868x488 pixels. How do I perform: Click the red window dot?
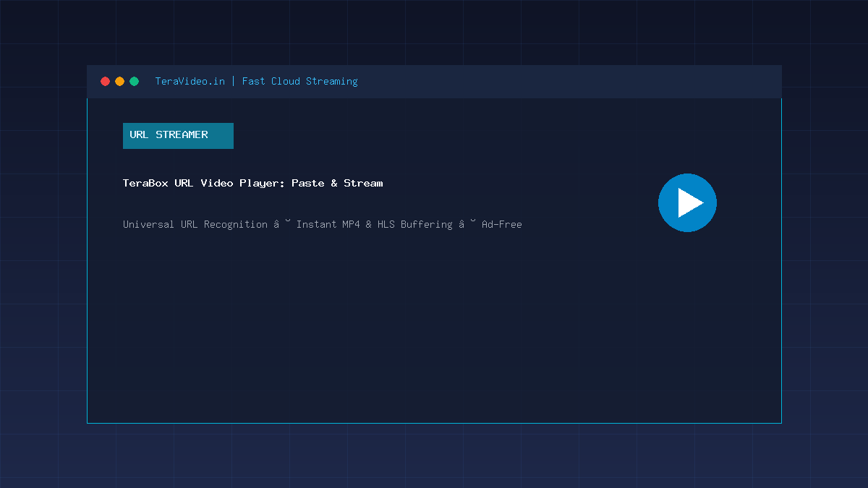(x=106, y=82)
